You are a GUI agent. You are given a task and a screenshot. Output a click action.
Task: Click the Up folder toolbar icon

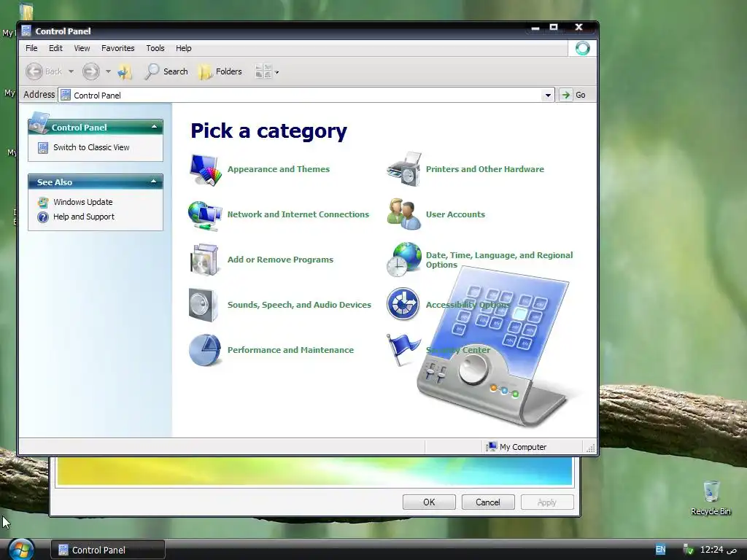point(125,71)
